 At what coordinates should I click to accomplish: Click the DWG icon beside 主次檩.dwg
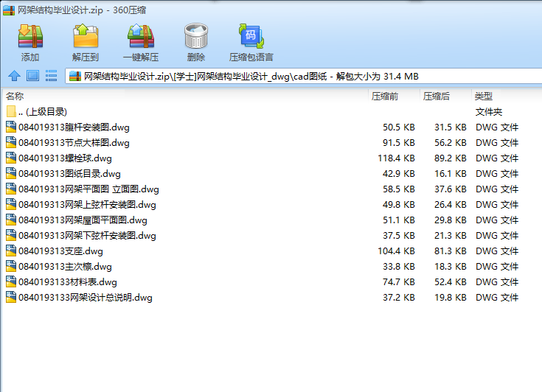[x=11, y=266]
